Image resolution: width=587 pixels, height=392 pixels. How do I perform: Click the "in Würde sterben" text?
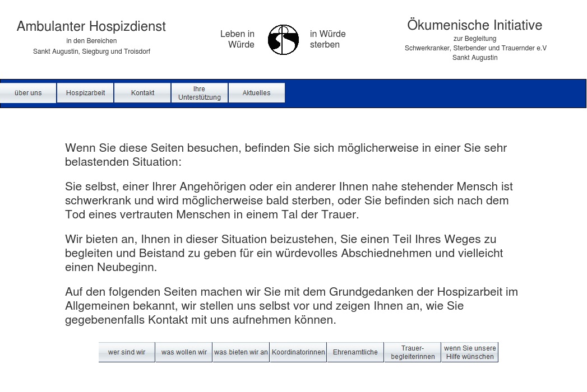[327, 39]
